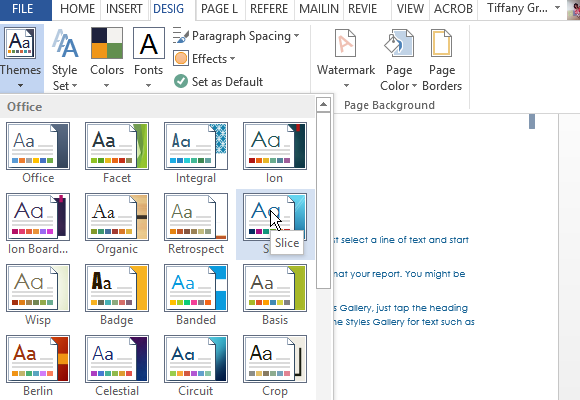Screen dimensions: 580x400
Task: Switch to the VIEW tab
Action: tap(410, 9)
